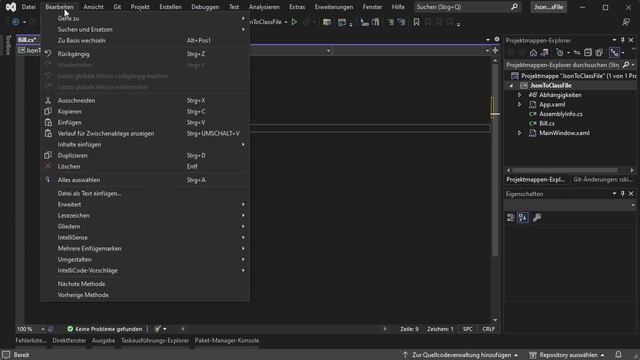The height and width of the screenshot is (360, 640).
Task: Click the search magnifier in Projektmappen-Explorer
Action: pyautogui.click(x=626, y=65)
